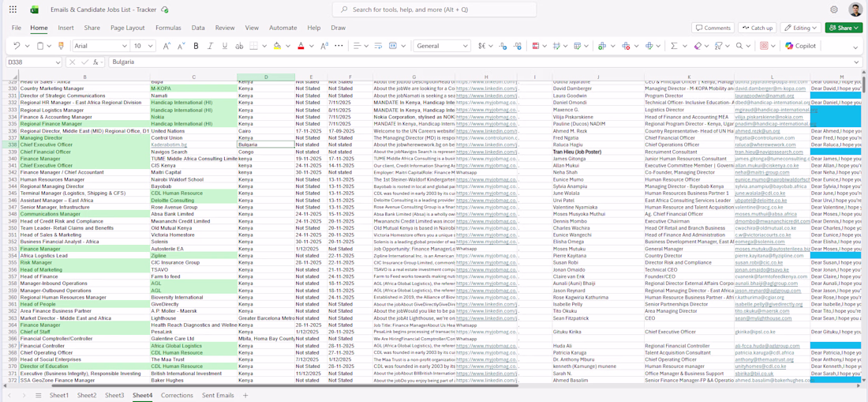Open the Copilot button
Screen dimensions: 868x402
coord(800,46)
